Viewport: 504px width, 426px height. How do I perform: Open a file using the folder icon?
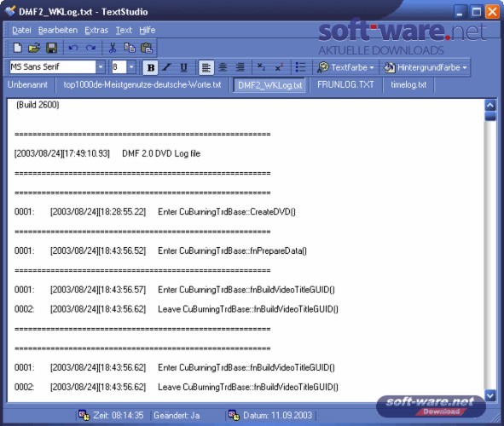pyautogui.click(x=34, y=49)
